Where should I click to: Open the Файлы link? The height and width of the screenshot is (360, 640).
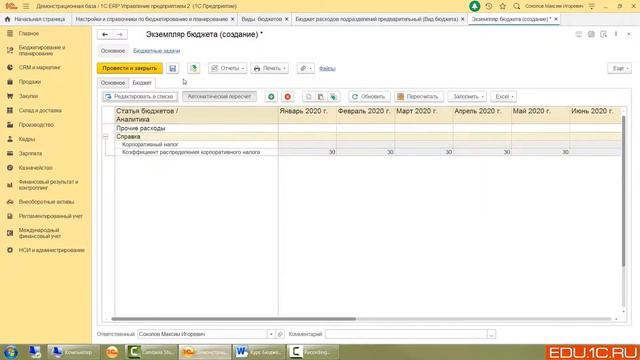pyautogui.click(x=327, y=69)
